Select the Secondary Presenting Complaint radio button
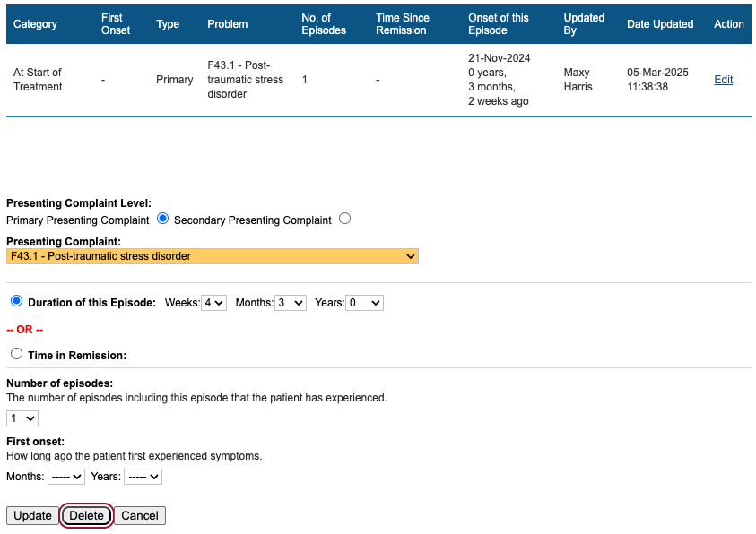Screen dimensions: 756x534 click(x=345, y=219)
